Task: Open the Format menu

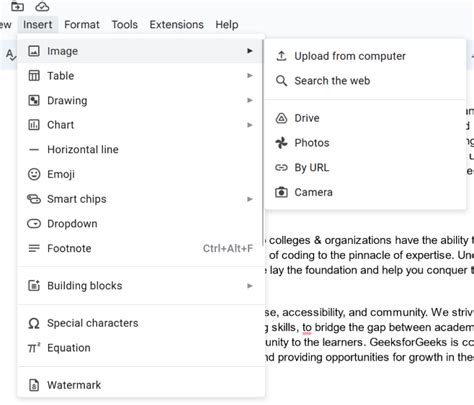Action: point(82,24)
